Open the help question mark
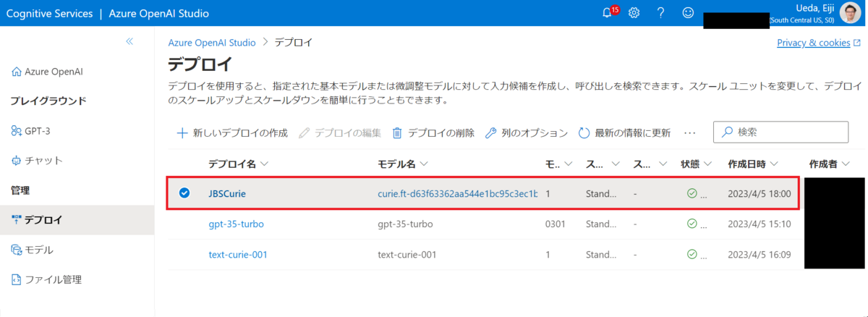This screenshot has width=868, height=317. coord(660,13)
